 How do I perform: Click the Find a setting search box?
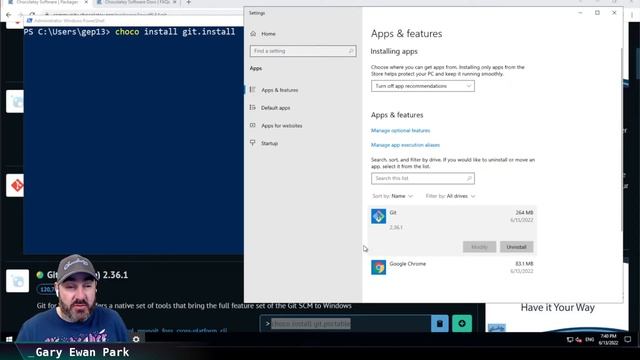coord(303,51)
